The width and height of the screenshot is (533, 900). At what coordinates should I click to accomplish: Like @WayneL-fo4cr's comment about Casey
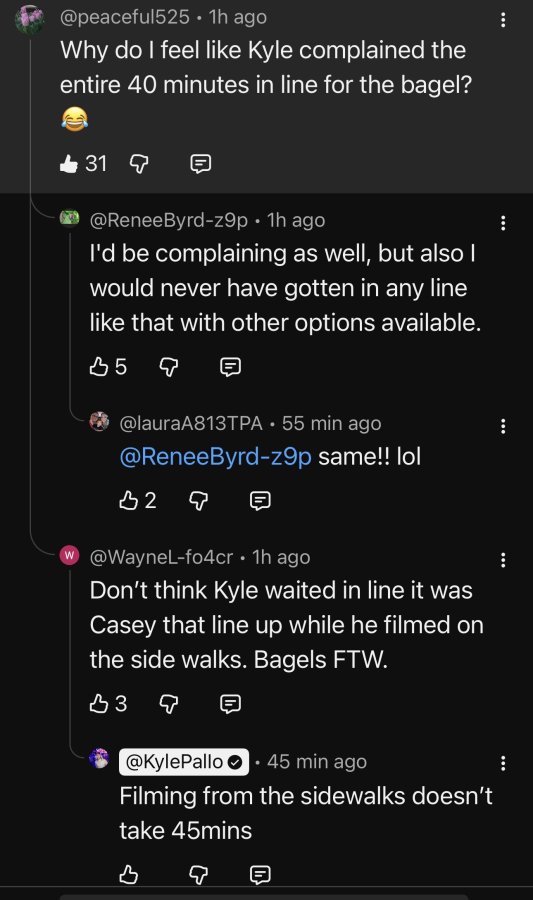pos(99,703)
